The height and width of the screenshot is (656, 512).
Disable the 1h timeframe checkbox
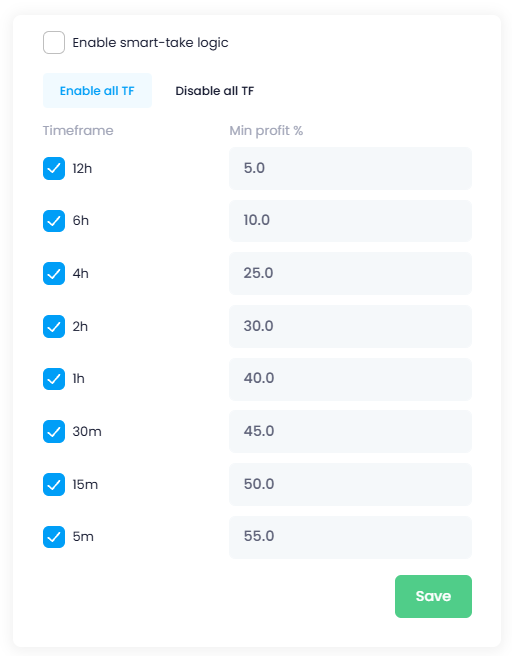point(54,379)
